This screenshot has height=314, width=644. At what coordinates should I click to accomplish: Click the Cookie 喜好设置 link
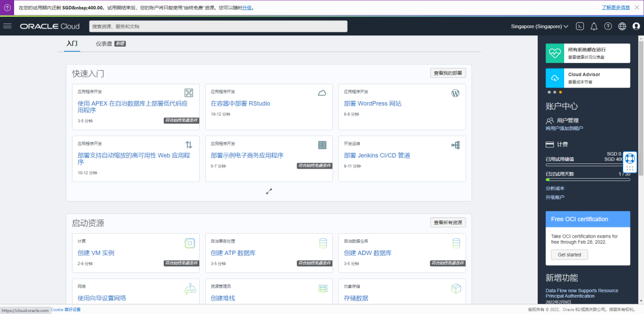point(66,310)
